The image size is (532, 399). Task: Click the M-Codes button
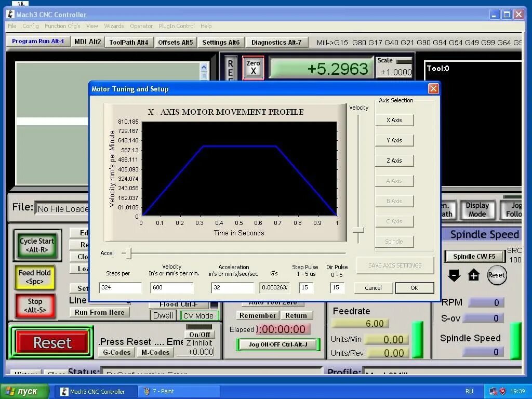tap(155, 353)
